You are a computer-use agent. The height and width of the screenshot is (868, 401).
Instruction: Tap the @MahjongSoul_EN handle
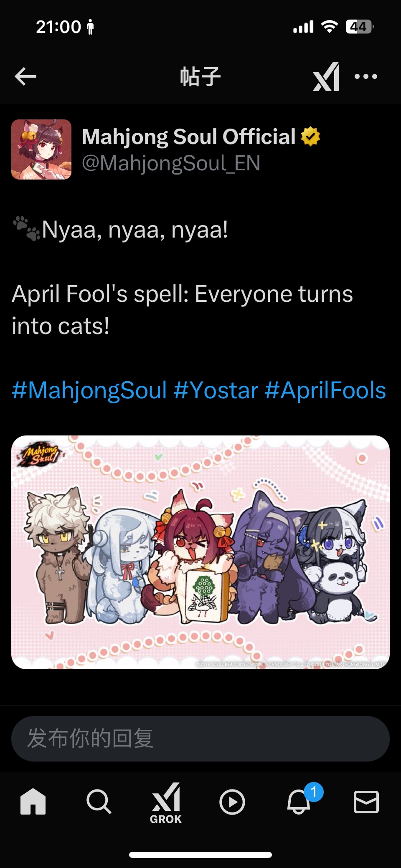coord(171,163)
